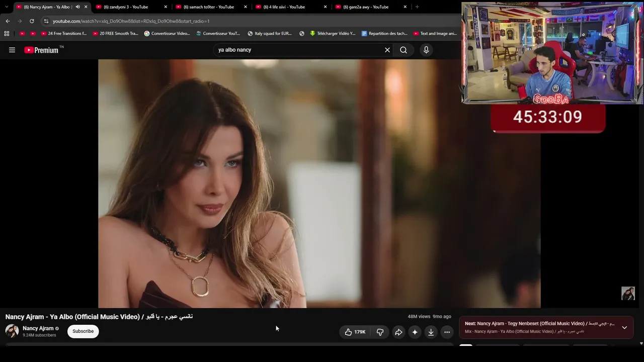Expand the Next: Tegy Nenbeset mix panel
644x362 pixels.
624,327
